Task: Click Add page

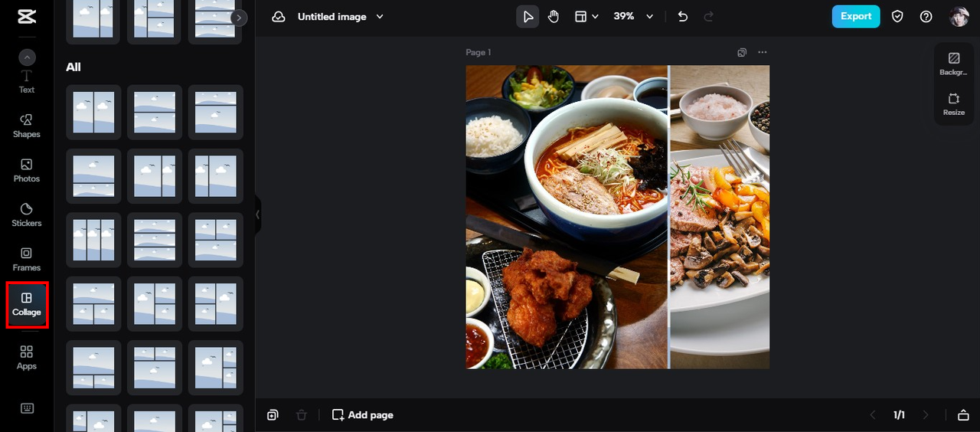Action: [363, 415]
